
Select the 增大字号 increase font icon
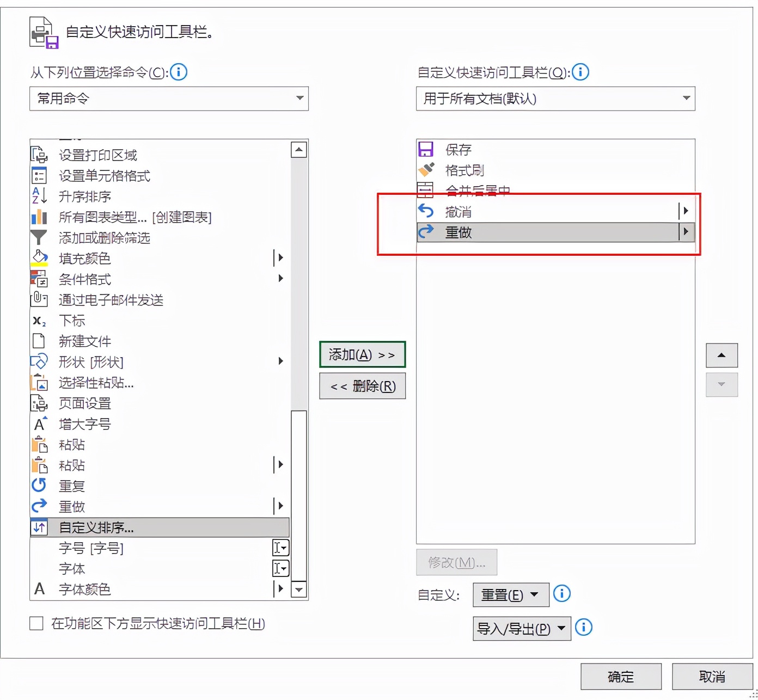40,424
